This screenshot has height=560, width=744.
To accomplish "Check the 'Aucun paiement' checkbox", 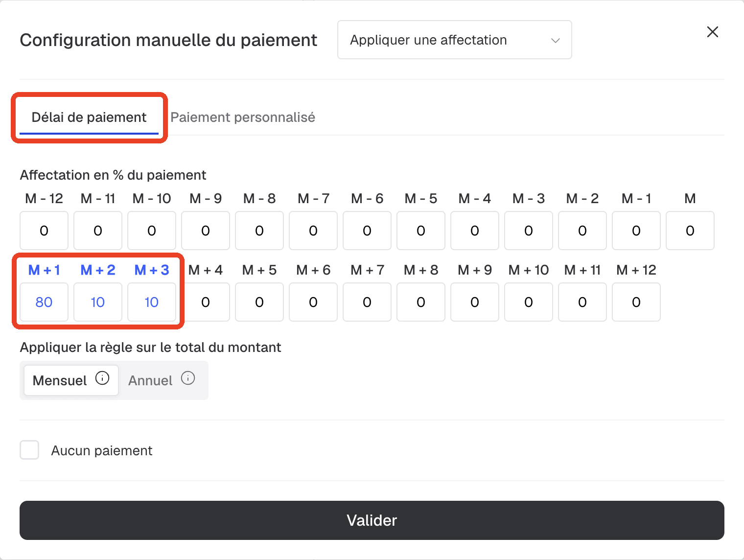I will (29, 450).
